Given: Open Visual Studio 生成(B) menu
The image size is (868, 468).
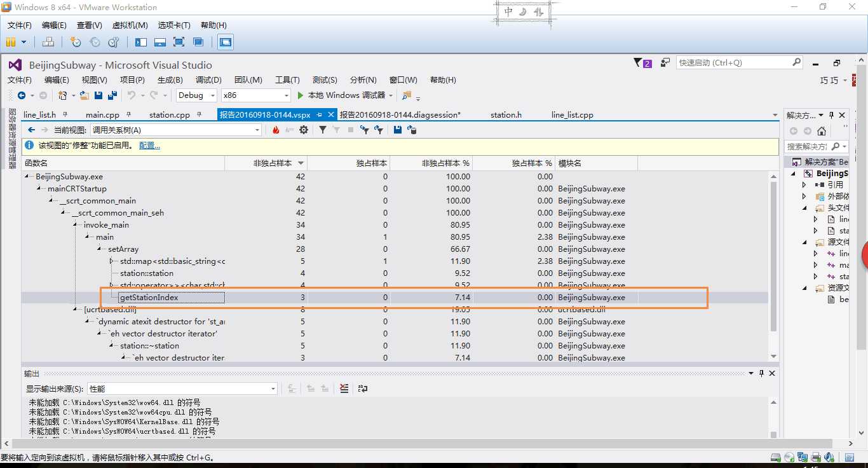Looking at the screenshot, I should pyautogui.click(x=170, y=80).
